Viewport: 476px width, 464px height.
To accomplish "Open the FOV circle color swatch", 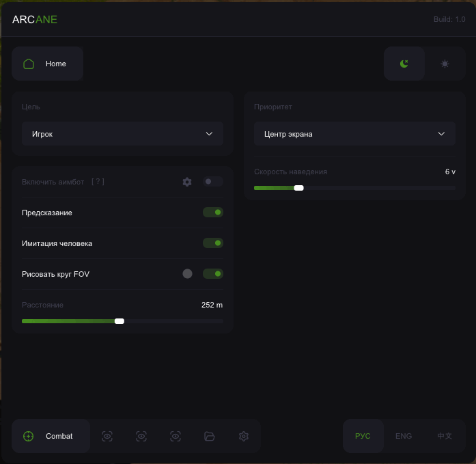I will tap(187, 274).
